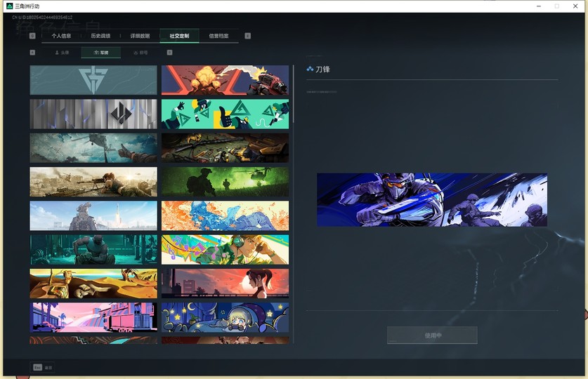Select the sniper woman desert banner
Image resolution: width=588 pixels, height=379 pixels.
click(x=93, y=182)
